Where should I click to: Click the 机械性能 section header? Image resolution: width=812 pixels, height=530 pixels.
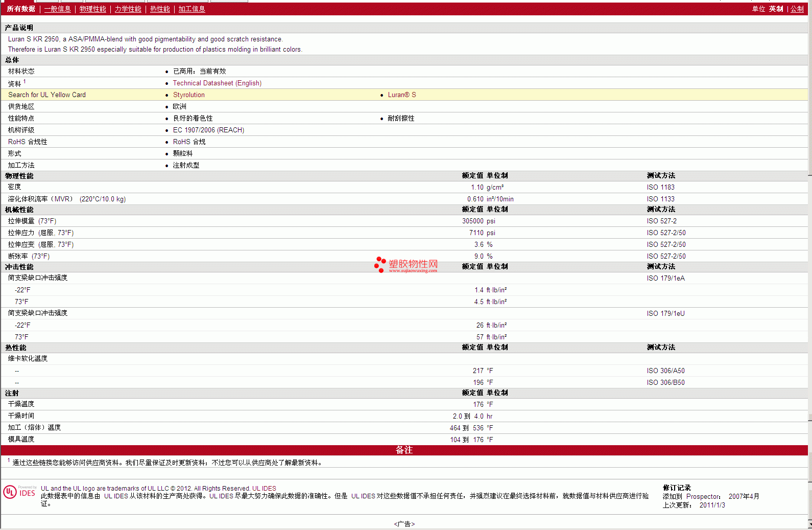pyautogui.click(x=19, y=210)
